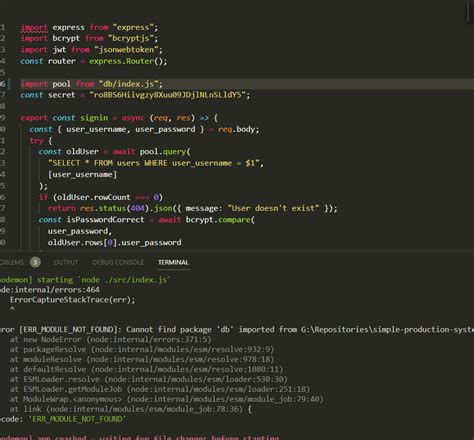Click the "jsonwebtoken" module string

click(x=126, y=50)
